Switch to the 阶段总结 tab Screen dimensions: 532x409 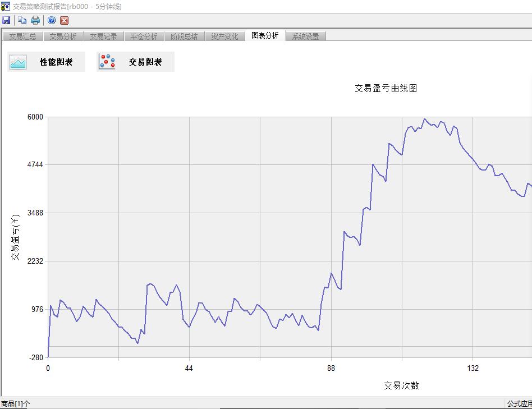[183, 35]
